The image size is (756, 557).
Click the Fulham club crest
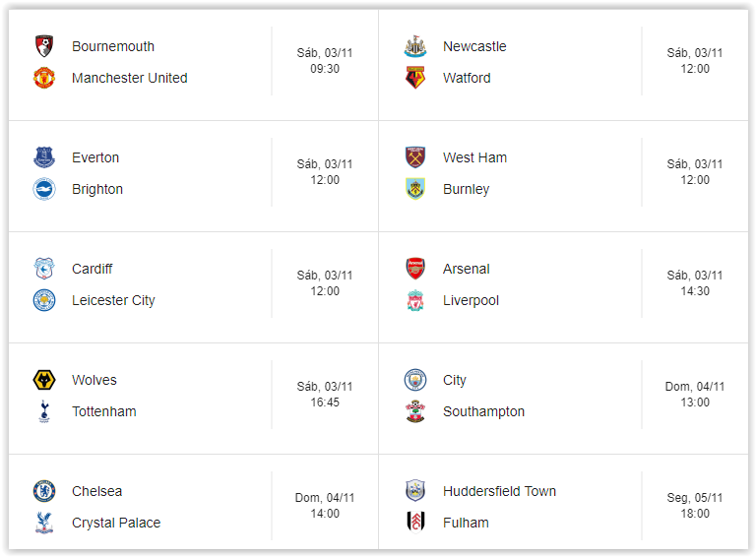pos(414,523)
